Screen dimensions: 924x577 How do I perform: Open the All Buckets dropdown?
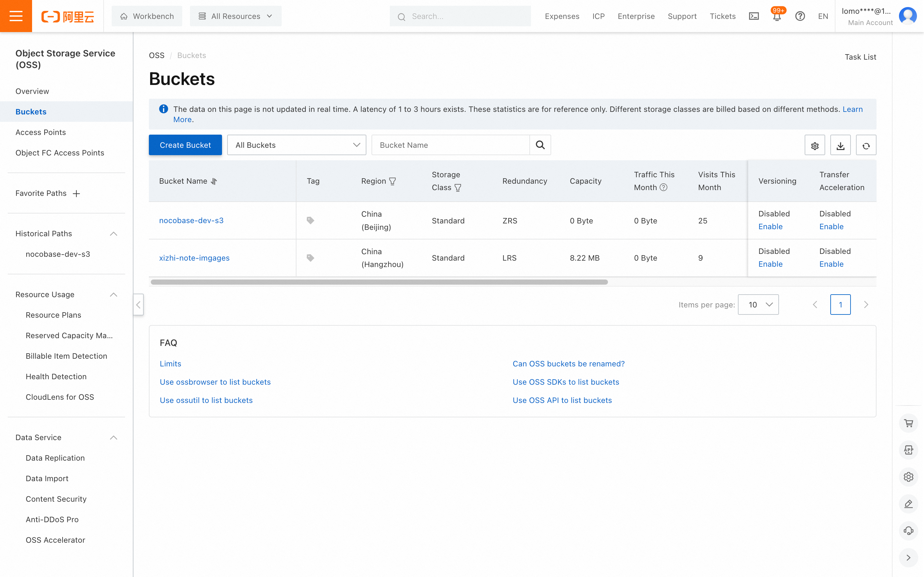click(296, 145)
